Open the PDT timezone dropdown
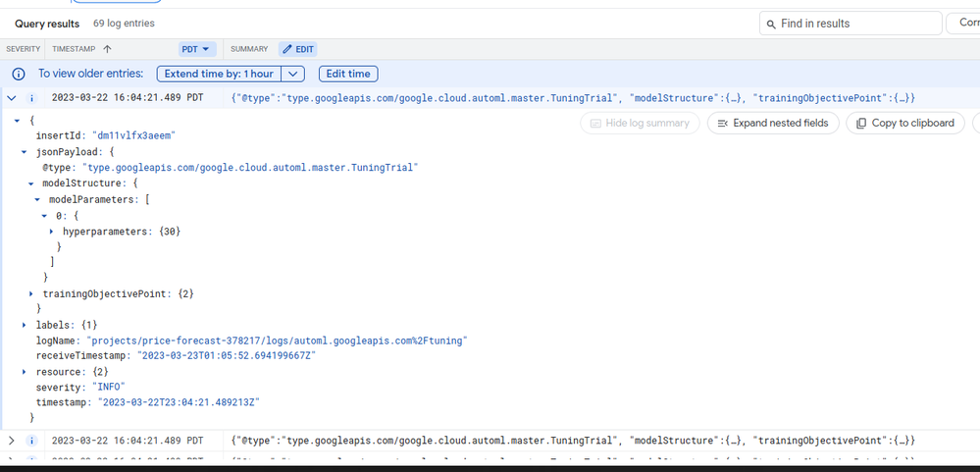 click(x=197, y=49)
